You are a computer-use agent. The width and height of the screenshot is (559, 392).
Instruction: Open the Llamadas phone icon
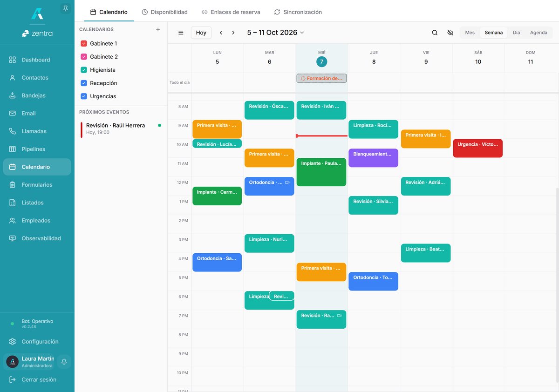(13, 131)
